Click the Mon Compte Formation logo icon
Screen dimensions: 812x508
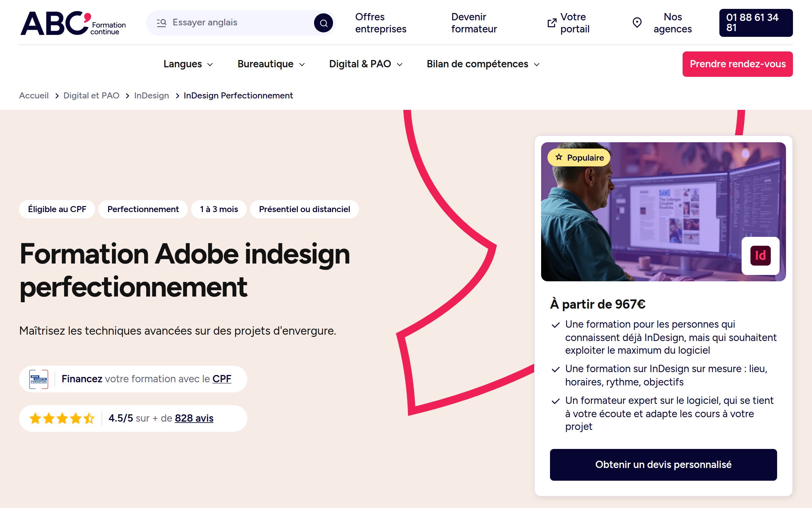pos(39,379)
